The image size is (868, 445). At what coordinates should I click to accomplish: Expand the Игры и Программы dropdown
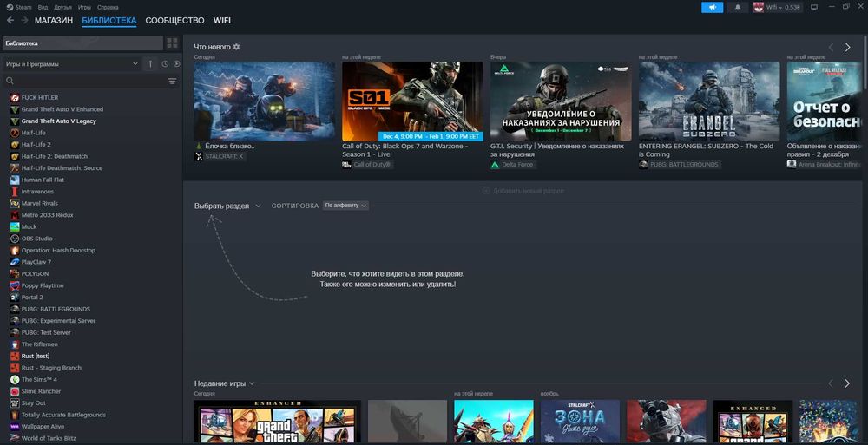tap(71, 64)
